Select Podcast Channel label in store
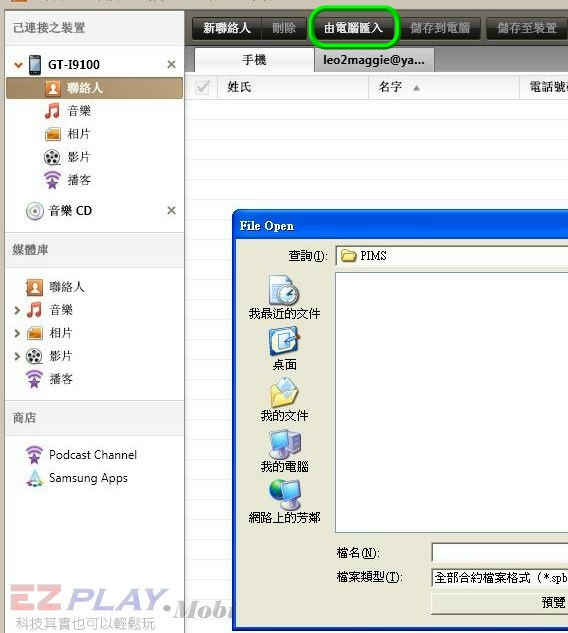The width and height of the screenshot is (568, 633). (93, 455)
